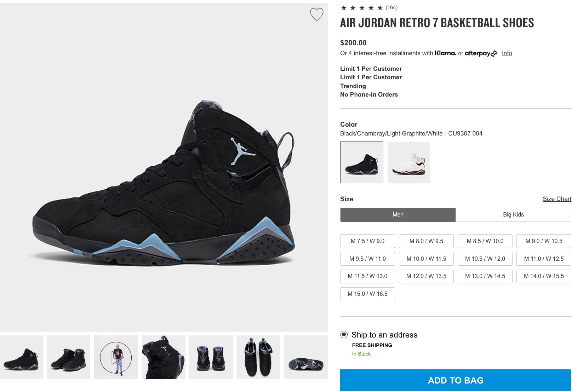This screenshot has width=572, height=392.
Task: Choose size M 10.0 / W 11.5
Action: 426,259
